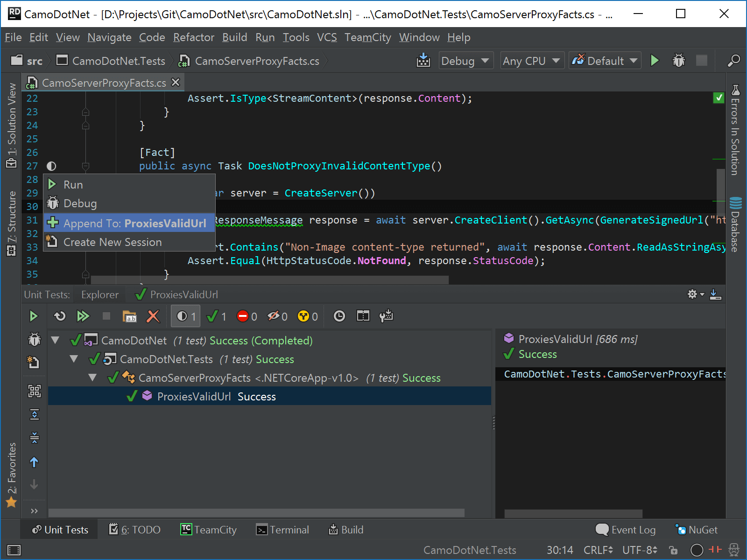Click the group-by icon in side toolbar
The image size is (747, 560).
click(x=35, y=391)
